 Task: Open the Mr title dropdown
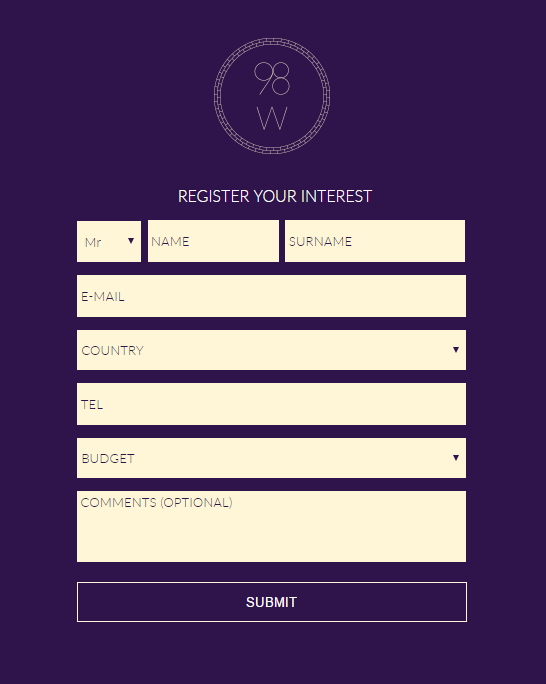[109, 241]
